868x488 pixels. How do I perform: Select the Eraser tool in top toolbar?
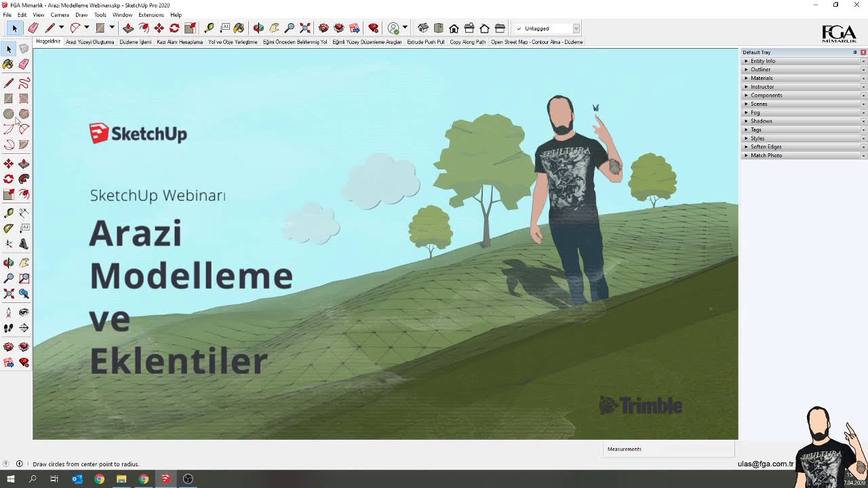(x=33, y=28)
